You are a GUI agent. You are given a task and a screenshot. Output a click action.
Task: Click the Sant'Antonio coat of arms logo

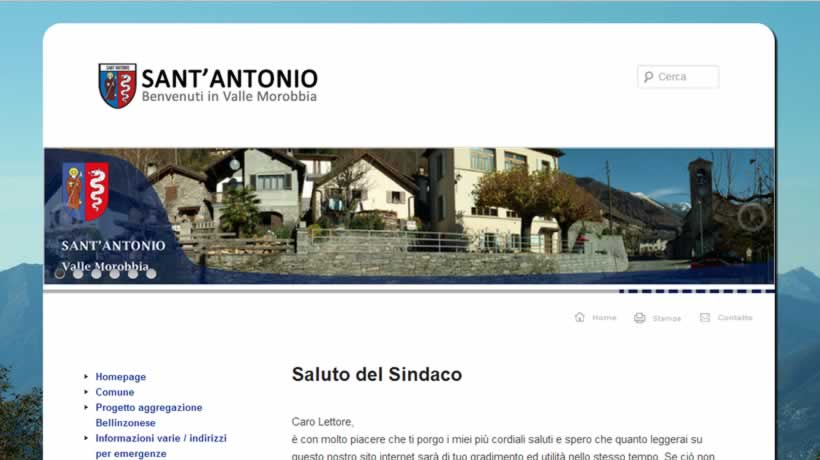[117, 85]
